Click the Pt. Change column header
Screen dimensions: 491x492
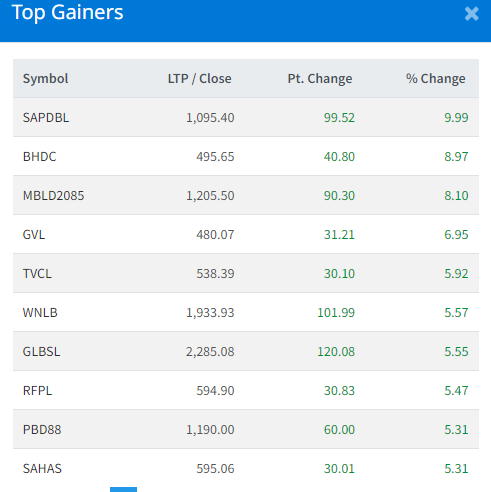(320, 79)
